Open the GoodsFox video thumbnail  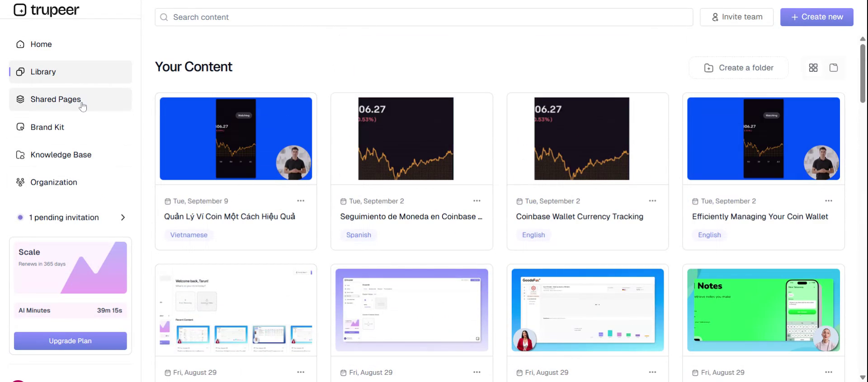[588, 310]
